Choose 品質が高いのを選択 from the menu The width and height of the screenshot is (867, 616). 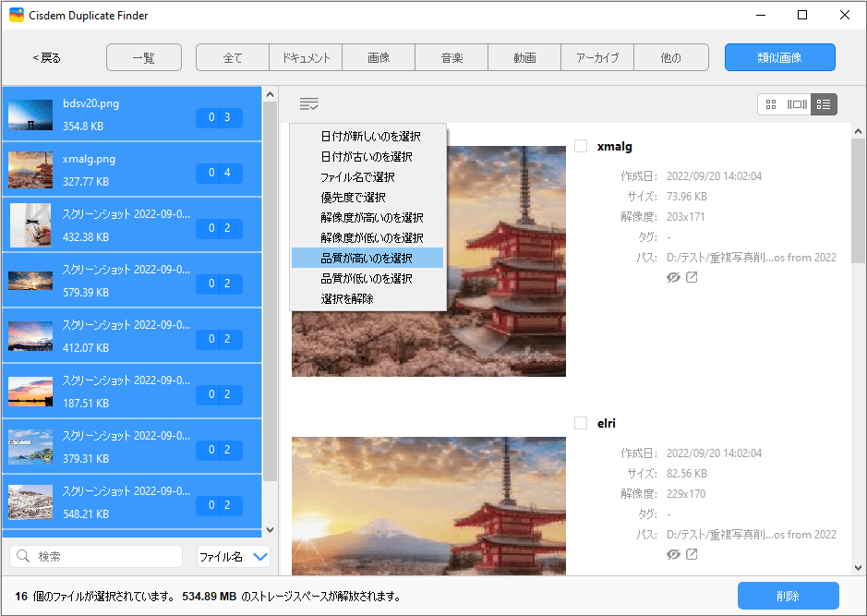click(x=367, y=257)
